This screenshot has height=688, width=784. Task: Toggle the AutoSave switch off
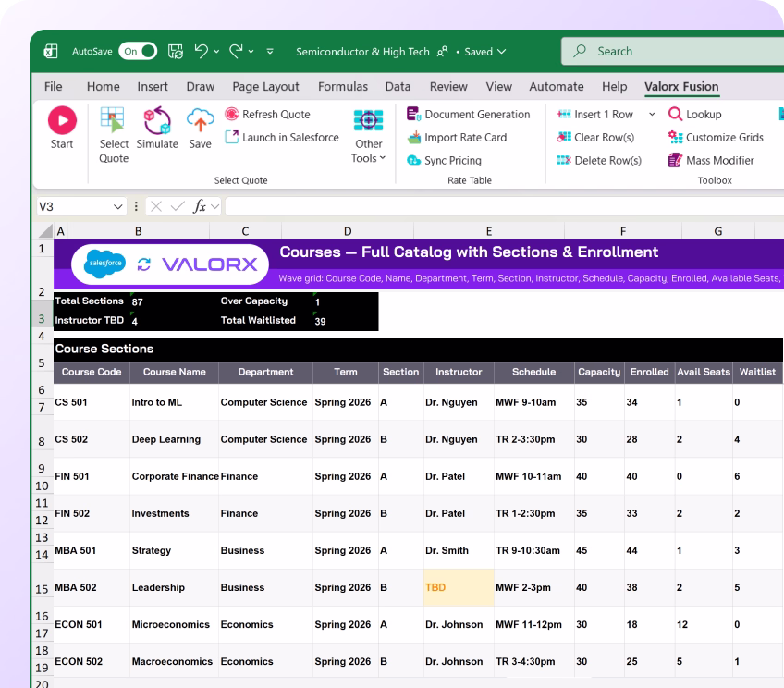click(x=138, y=51)
